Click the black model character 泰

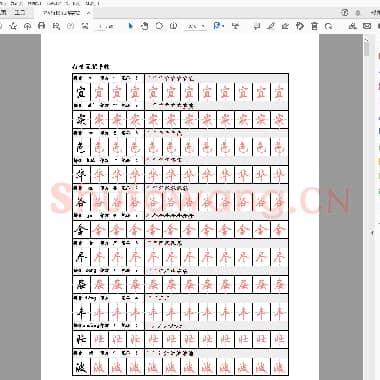(x=81, y=284)
